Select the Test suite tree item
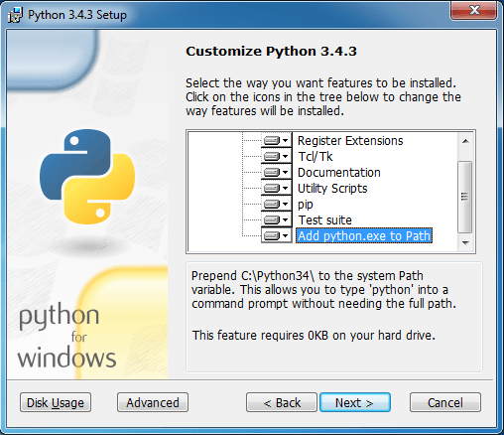This screenshot has height=435, width=504. point(324,219)
